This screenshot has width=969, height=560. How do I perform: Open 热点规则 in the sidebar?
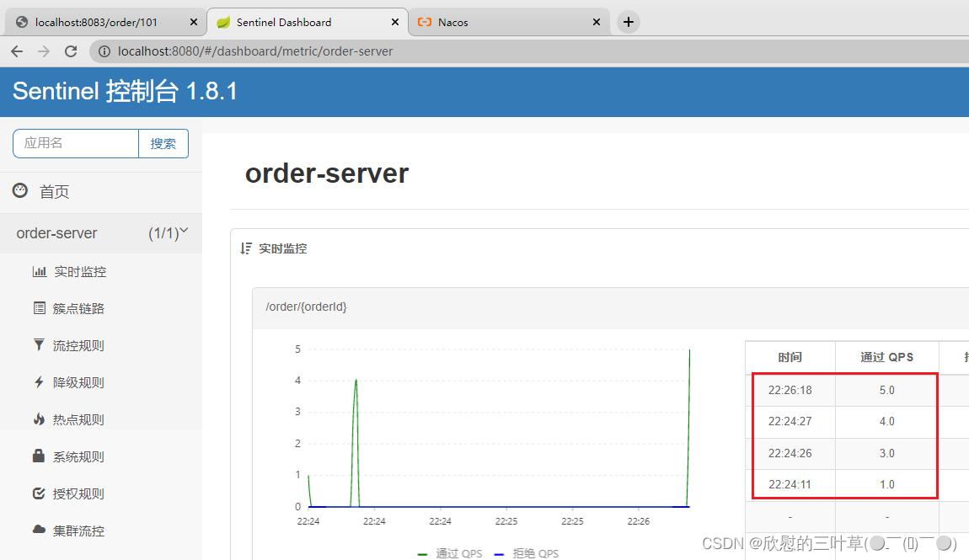tap(78, 420)
